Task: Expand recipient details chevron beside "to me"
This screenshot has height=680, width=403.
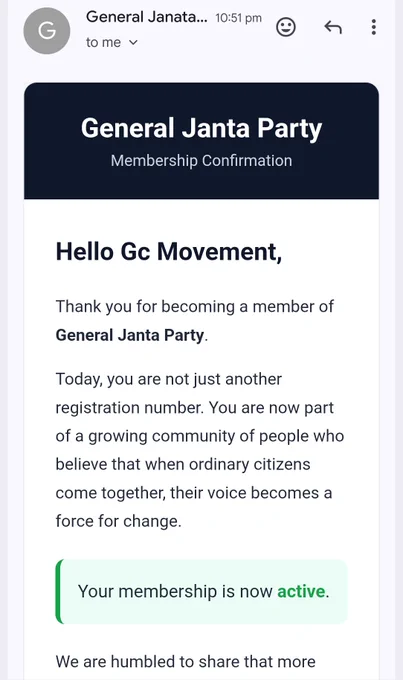Action: click(133, 42)
